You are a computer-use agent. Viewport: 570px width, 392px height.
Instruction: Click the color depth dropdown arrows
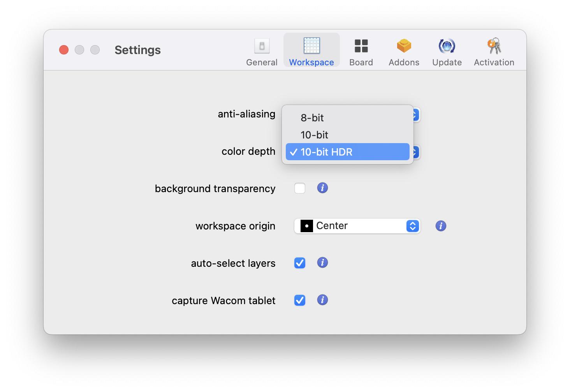[416, 152]
